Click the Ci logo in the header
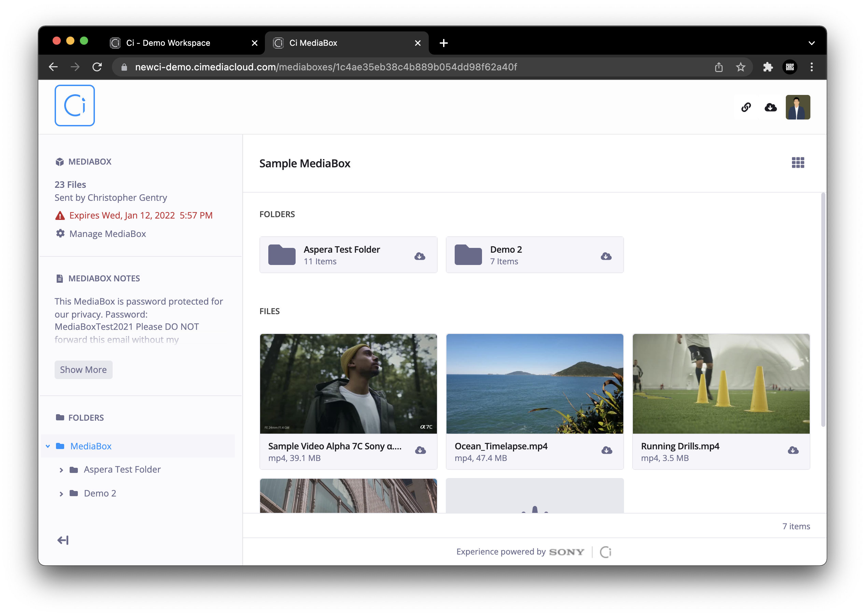This screenshot has height=616, width=865. [75, 106]
